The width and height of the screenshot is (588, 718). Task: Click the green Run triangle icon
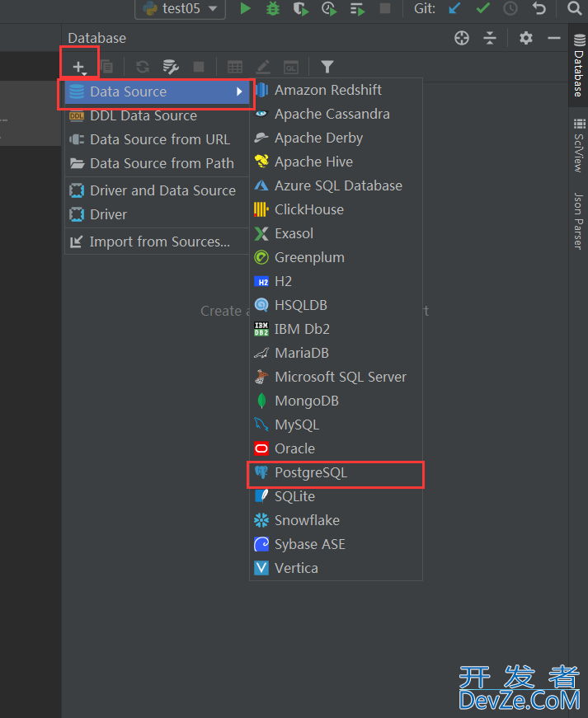pos(246,8)
